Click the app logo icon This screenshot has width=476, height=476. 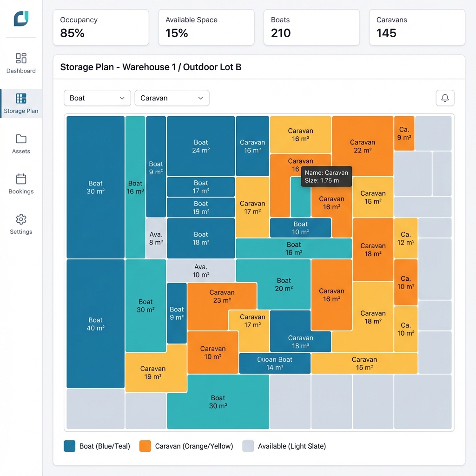(x=21, y=19)
